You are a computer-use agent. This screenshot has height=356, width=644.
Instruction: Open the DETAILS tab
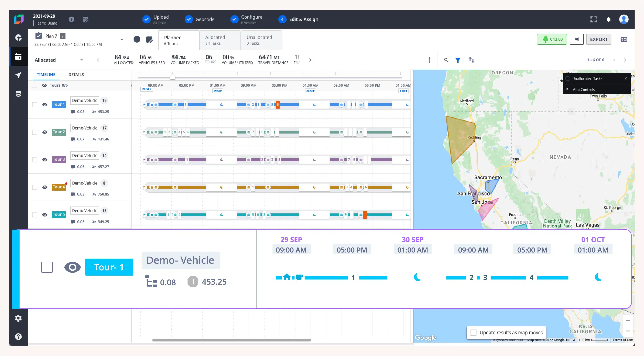76,75
